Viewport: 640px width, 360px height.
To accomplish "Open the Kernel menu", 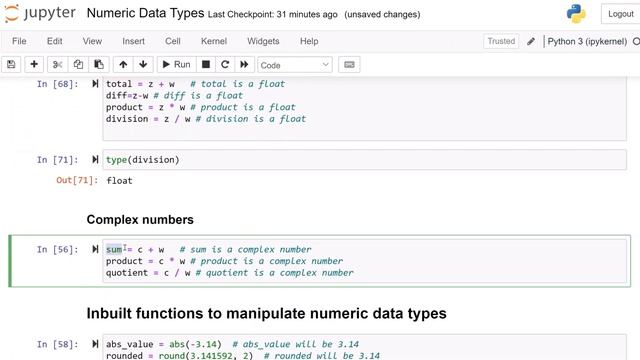I will tap(214, 41).
